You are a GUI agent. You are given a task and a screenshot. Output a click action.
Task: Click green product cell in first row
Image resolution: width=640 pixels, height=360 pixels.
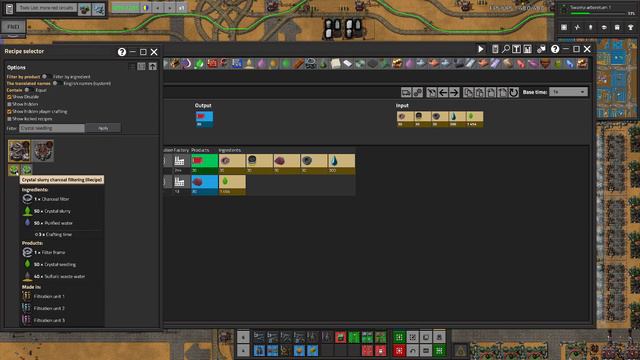coord(204,164)
